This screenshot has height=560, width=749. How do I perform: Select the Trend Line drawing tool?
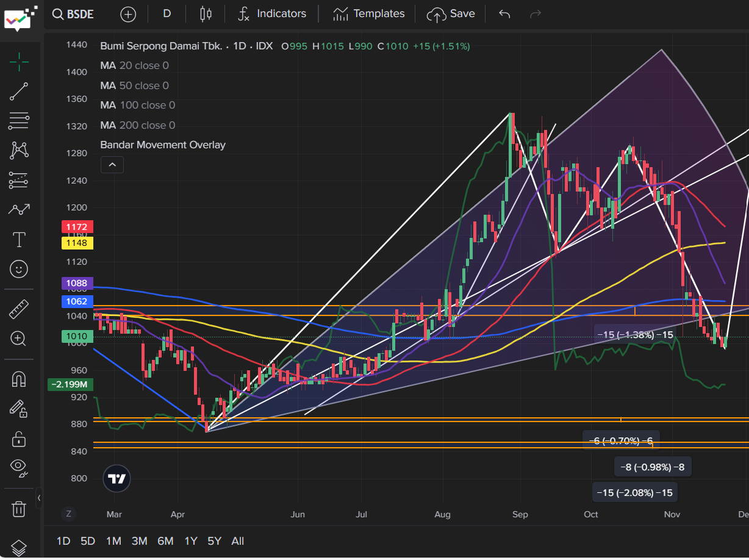(x=18, y=91)
